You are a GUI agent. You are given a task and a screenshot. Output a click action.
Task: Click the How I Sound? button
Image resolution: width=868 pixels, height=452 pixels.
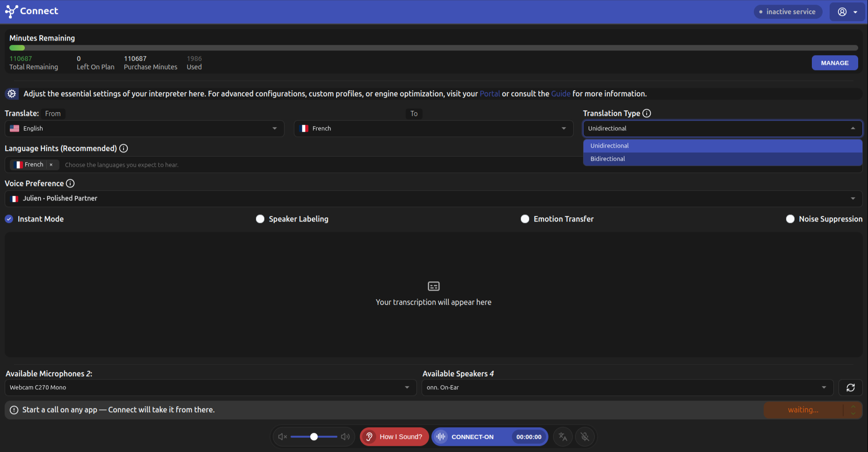pos(394,437)
